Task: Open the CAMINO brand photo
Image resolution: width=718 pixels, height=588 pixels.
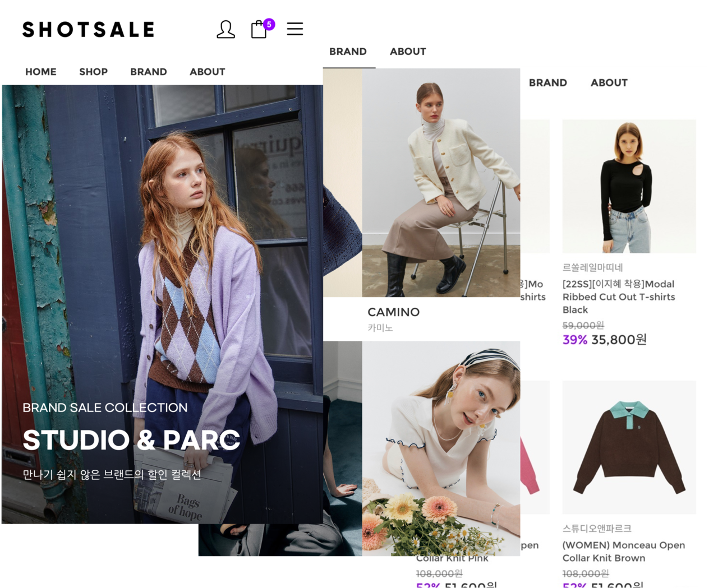Action: point(441,183)
